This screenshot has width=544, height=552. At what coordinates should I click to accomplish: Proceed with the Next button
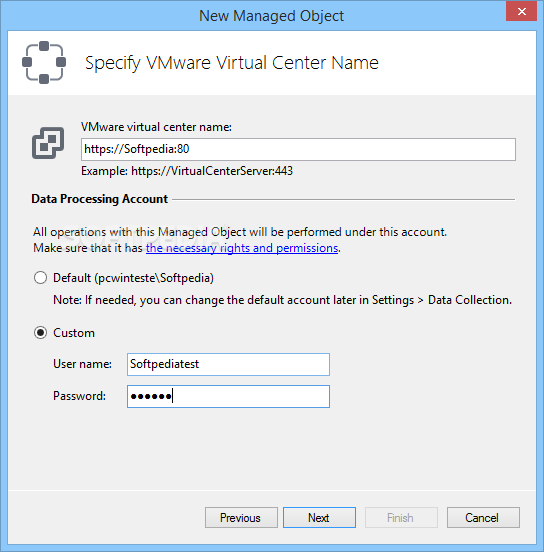(x=319, y=518)
